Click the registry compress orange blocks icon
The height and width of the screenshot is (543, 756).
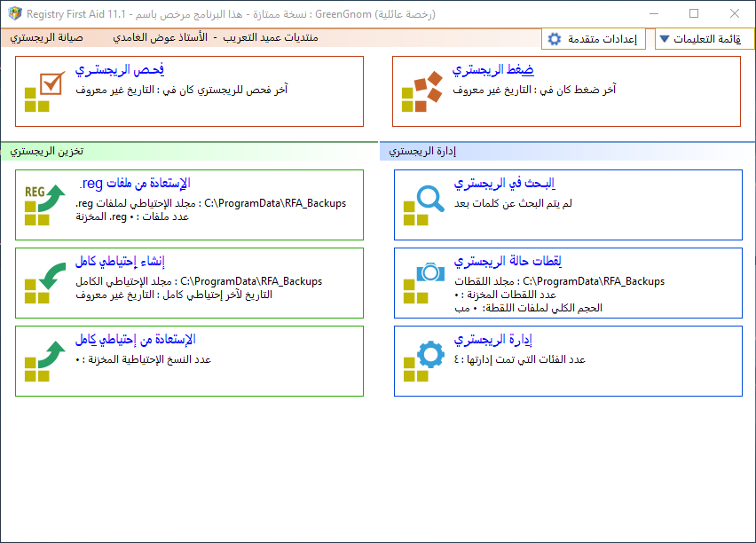point(421,91)
